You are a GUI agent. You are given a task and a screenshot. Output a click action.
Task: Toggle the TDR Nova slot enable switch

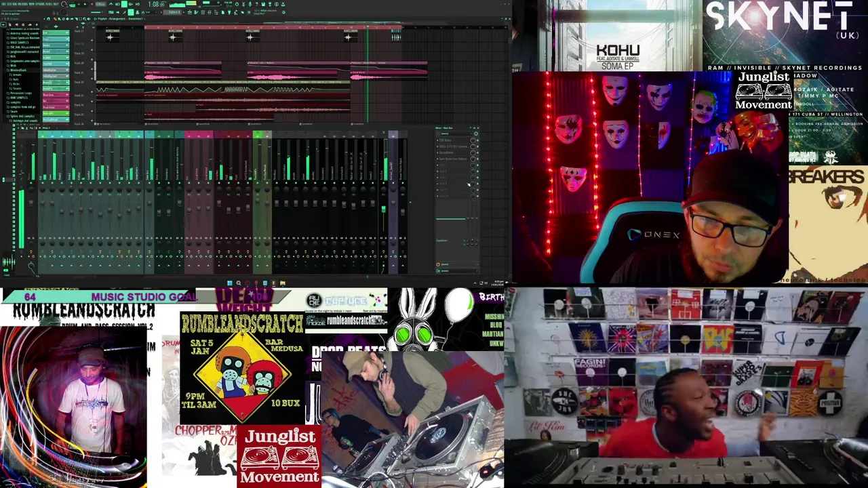click(477, 140)
